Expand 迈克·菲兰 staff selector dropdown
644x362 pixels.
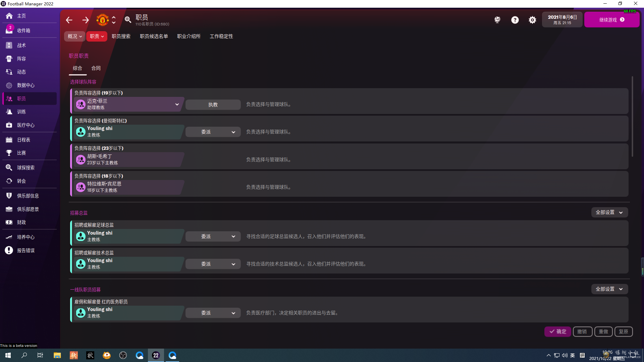click(x=177, y=104)
